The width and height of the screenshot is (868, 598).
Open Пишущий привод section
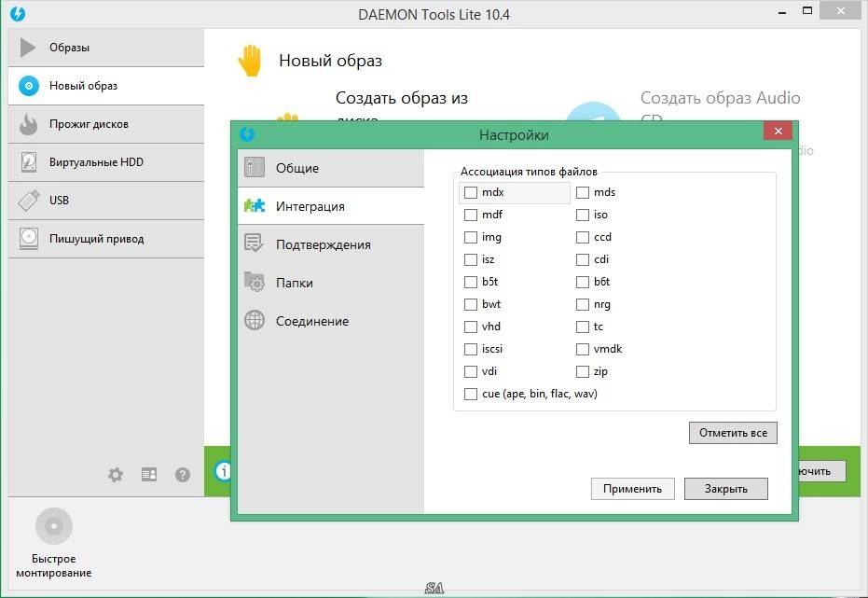click(105, 239)
